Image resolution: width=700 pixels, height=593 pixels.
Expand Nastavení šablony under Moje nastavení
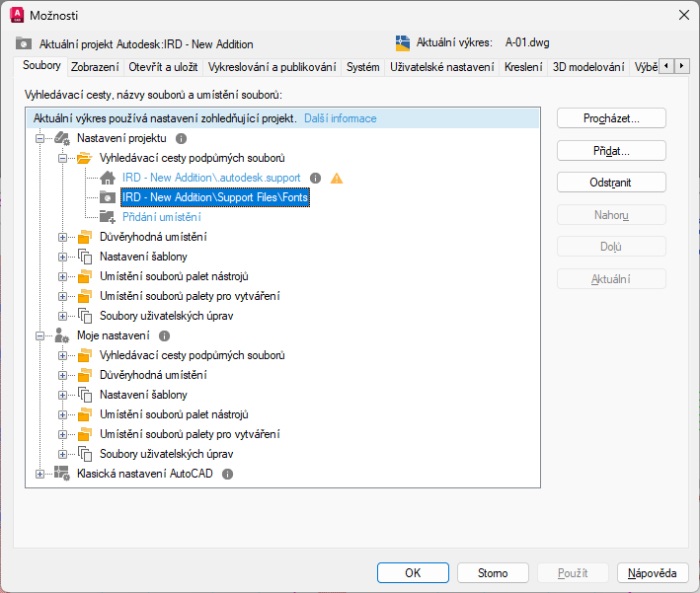[63, 395]
